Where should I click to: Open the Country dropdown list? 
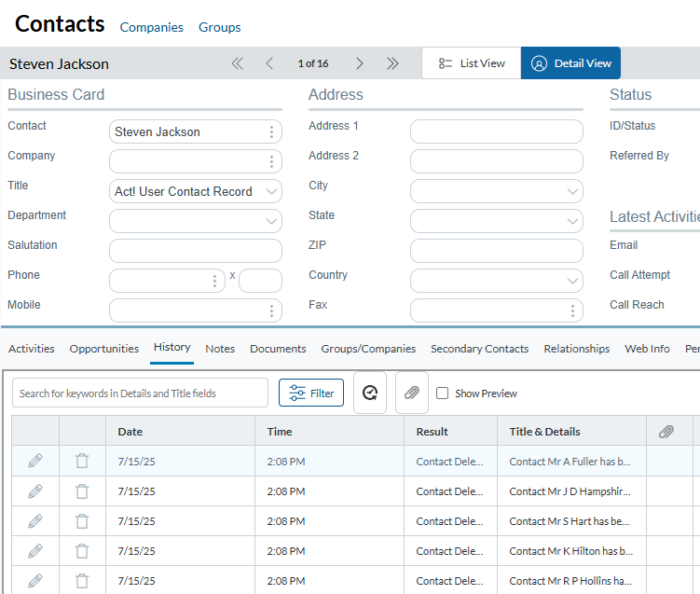[x=572, y=281]
